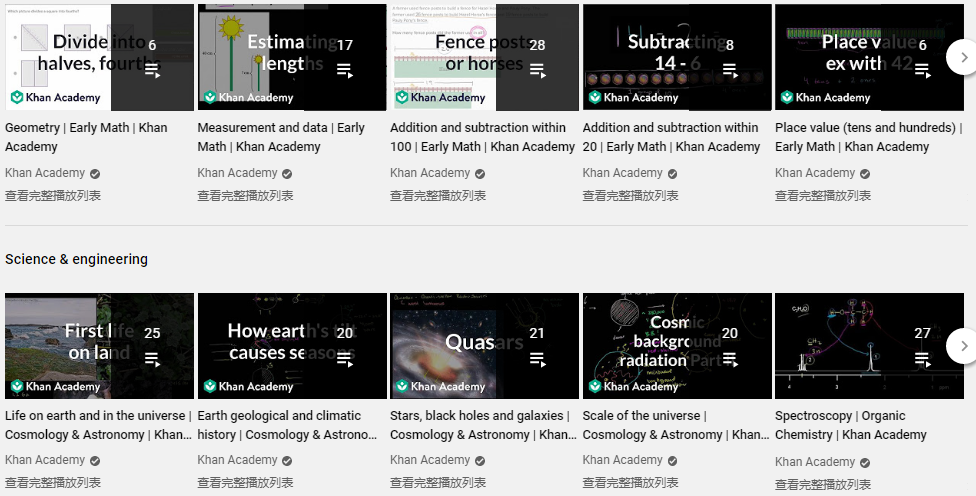Click playlist icon on How earth's tilt thumbnail
The image size is (976, 496).
[x=345, y=359]
